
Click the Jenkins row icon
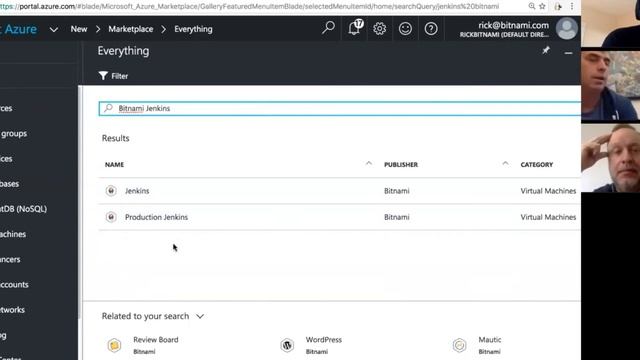111,191
